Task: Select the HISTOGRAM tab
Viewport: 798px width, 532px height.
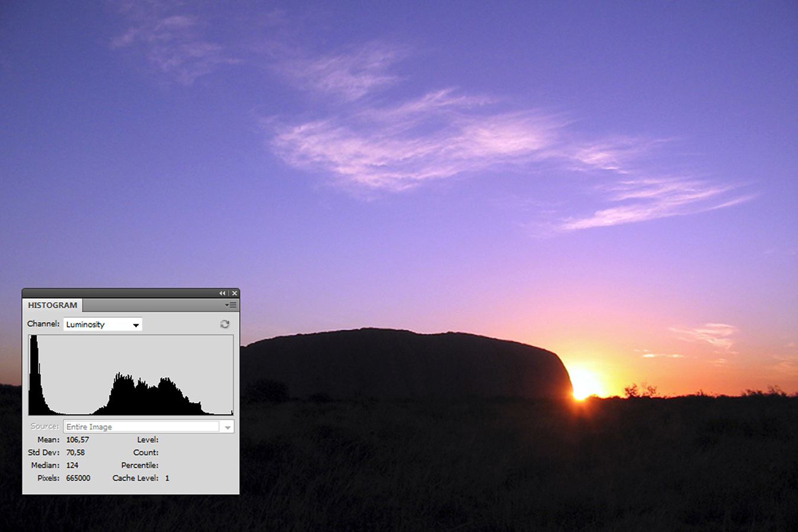Action: click(x=53, y=306)
